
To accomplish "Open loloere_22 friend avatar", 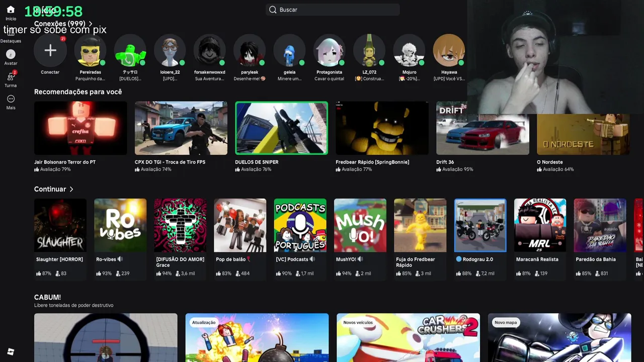I will pos(170,50).
